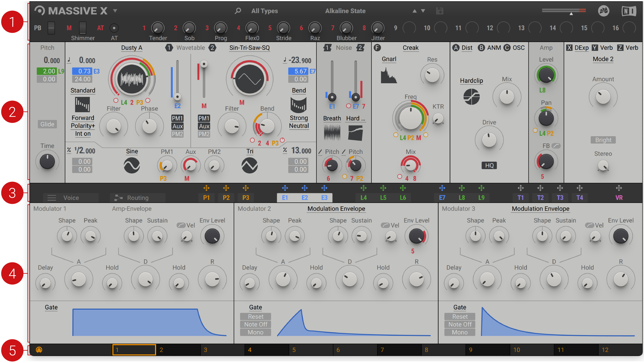Click the Breath noise waveform thumbnail
The image size is (644, 363).
[332, 133]
